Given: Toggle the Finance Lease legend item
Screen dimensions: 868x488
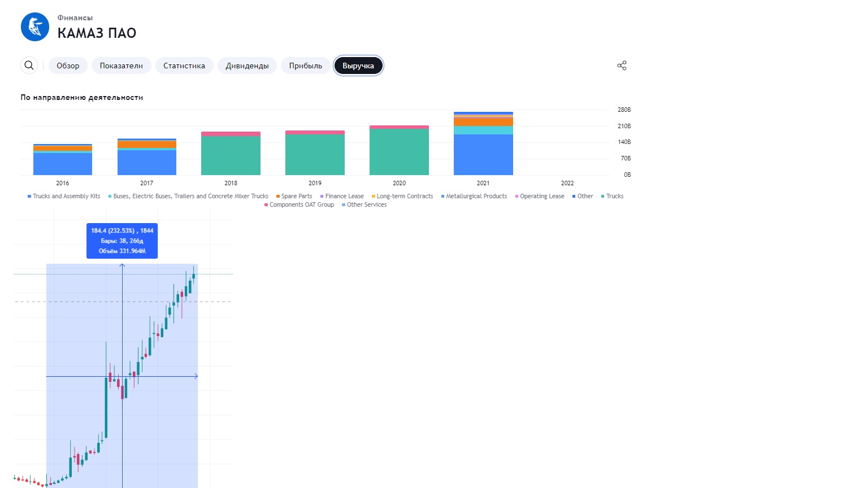Looking at the screenshot, I should (342, 196).
